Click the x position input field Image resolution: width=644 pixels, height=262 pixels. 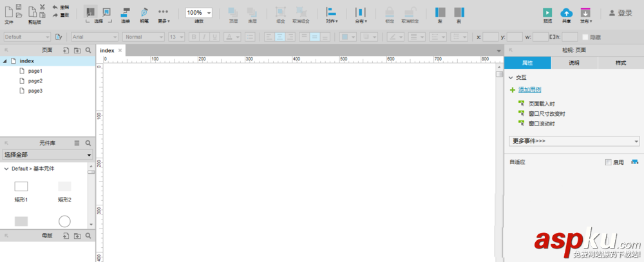pos(490,37)
